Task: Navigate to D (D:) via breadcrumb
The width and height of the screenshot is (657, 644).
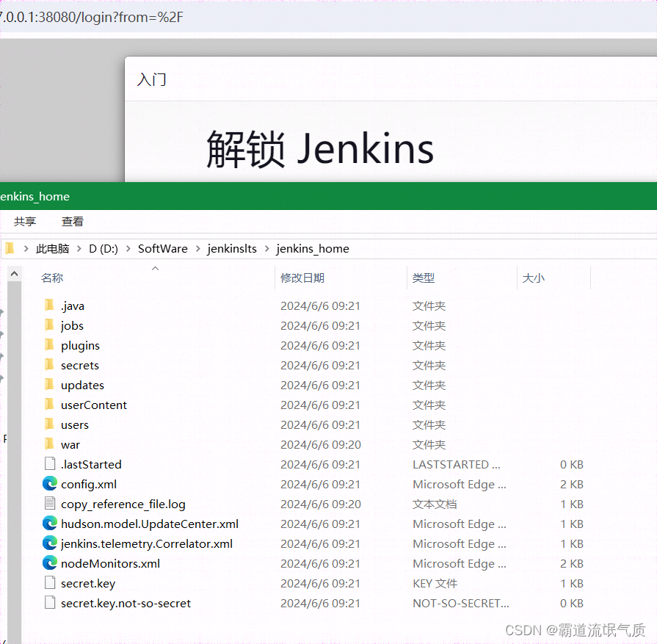Action: [x=104, y=248]
